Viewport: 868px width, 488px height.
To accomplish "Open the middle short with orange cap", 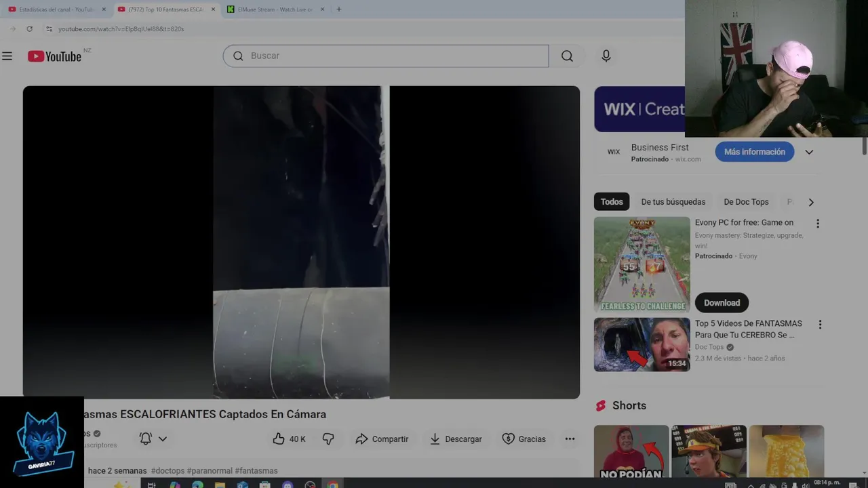I will point(709,451).
